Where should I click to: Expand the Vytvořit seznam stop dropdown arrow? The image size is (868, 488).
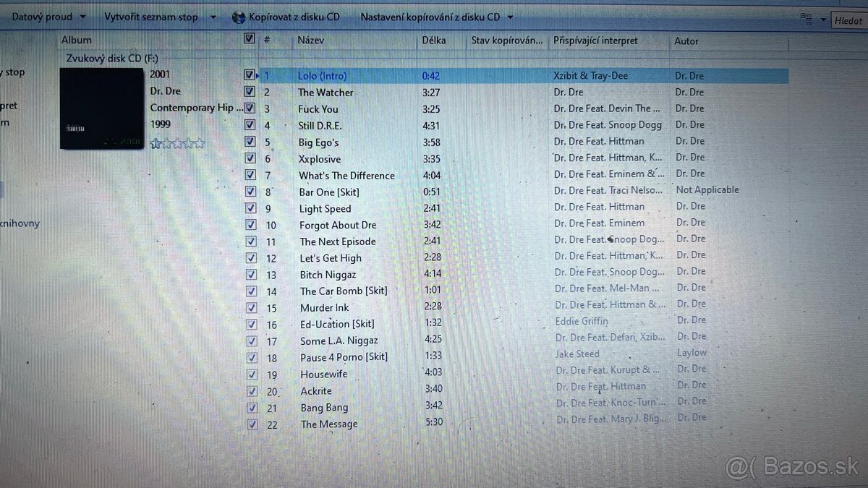point(213,17)
